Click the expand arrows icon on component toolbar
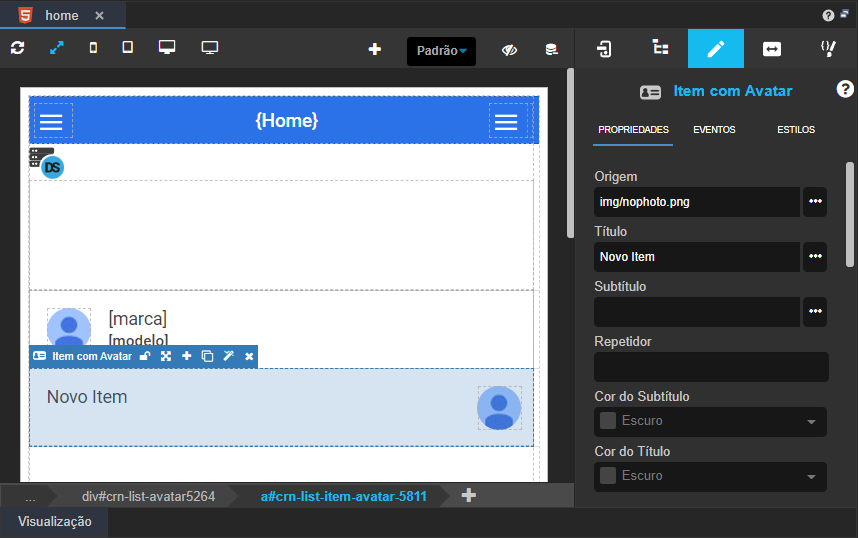This screenshot has width=858, height=538. point(166,356)
